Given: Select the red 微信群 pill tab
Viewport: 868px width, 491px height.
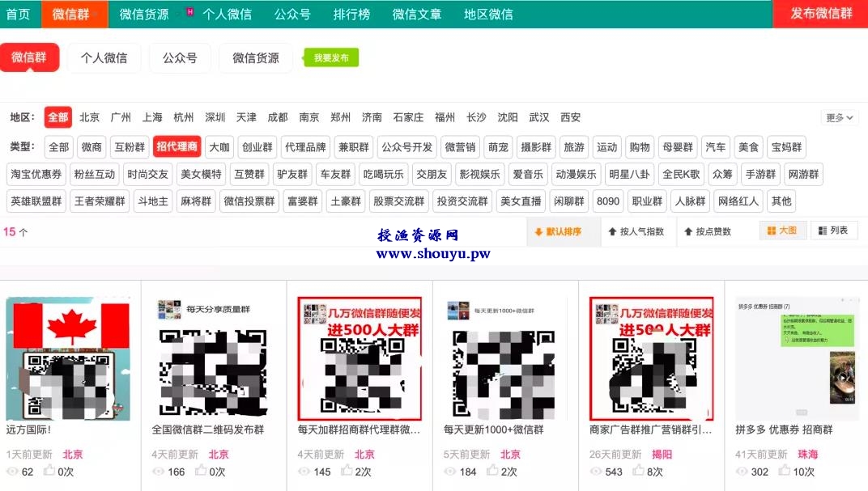Looking at the screenshot, I should point(29,57).
